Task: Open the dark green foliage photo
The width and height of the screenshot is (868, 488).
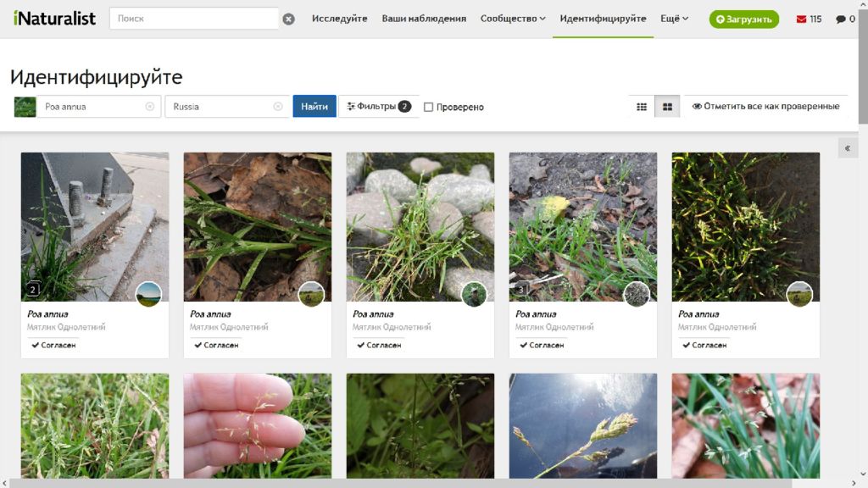Action: (420, 425)
